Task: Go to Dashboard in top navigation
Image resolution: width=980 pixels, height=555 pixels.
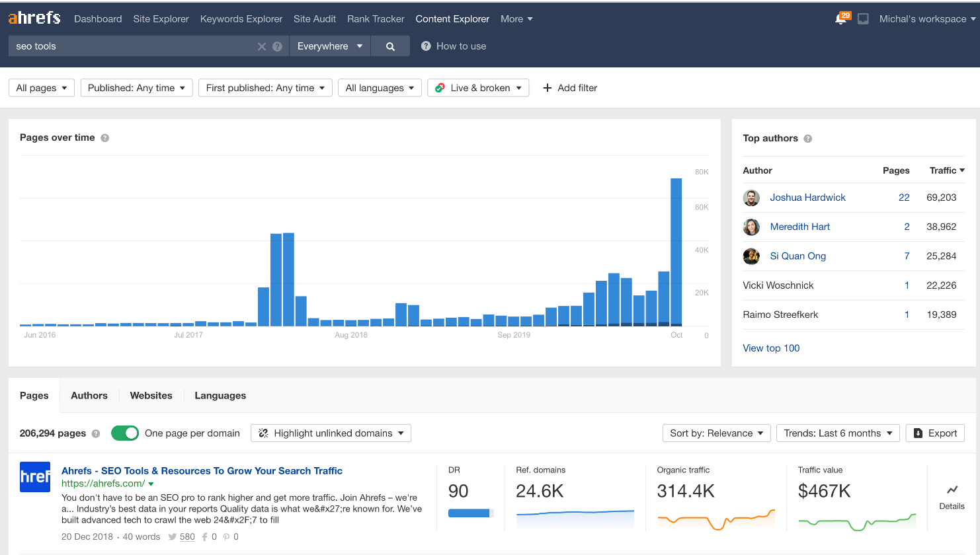Action: (98, 19)
